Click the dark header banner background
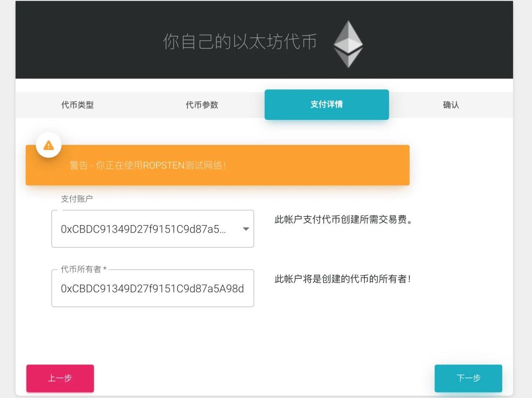The height and width of the screenshot is (398, 532). pyautogui.click(x=441, y=42)
